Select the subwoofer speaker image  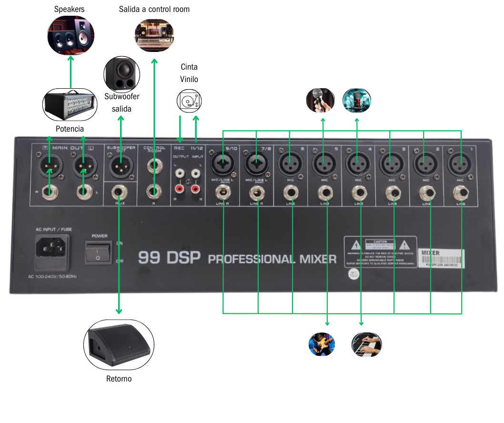point(122,74)
